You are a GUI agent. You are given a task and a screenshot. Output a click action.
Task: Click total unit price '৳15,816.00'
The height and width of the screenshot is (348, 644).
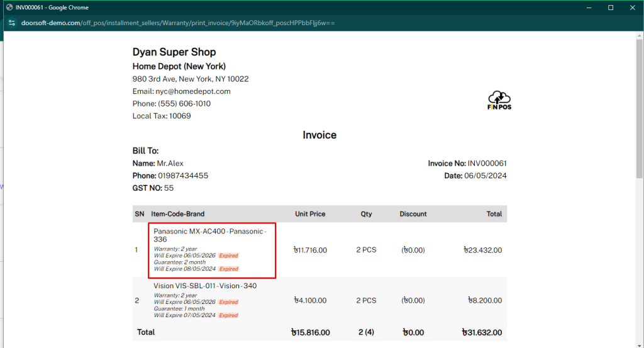point(310,332)
